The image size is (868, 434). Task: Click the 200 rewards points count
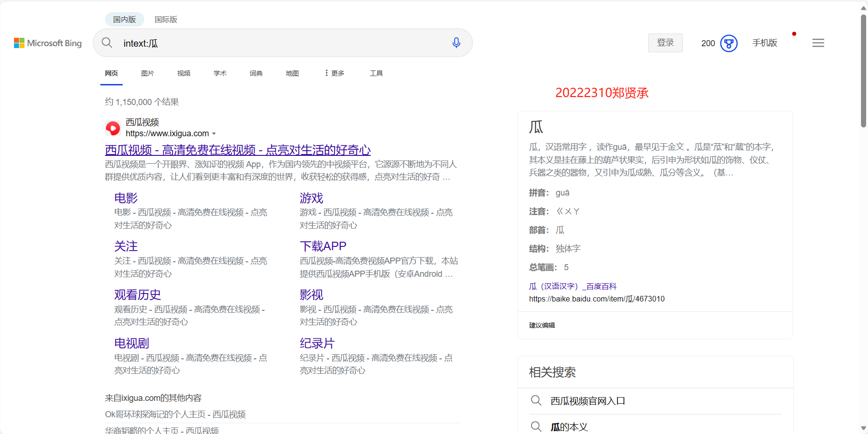pos(708,43)
